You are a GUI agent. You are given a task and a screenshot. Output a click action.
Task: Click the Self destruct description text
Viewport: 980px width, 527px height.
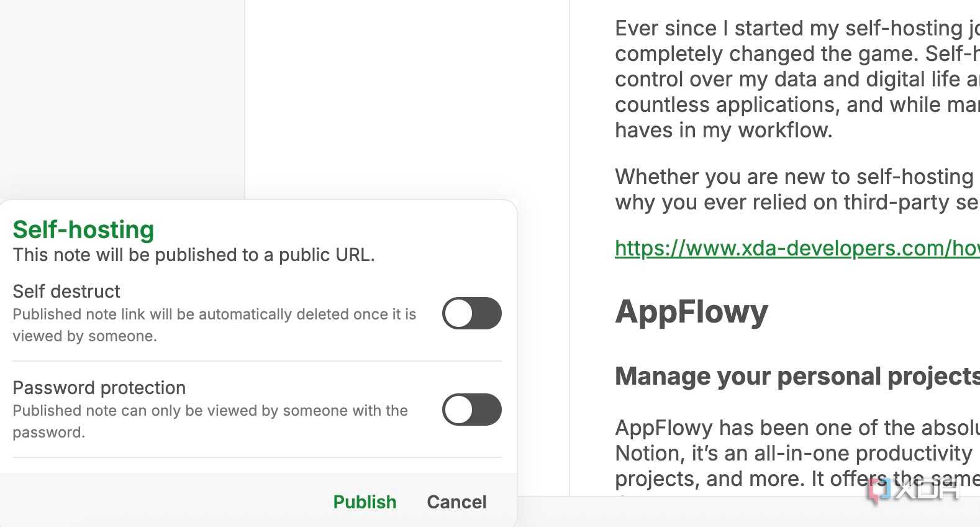214,325
